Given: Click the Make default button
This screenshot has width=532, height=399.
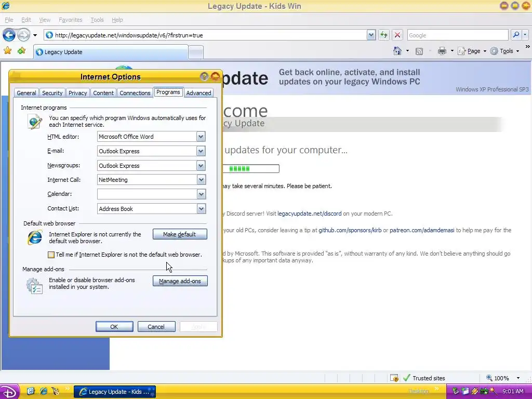Looking at the screenshot, I should [179, 234].
